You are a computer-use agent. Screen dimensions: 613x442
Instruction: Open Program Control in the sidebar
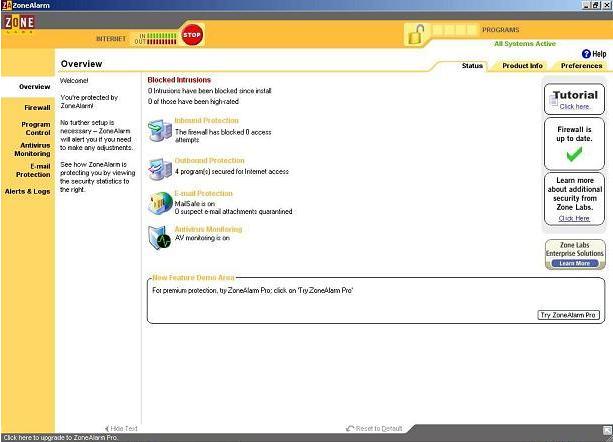point(36,129)
